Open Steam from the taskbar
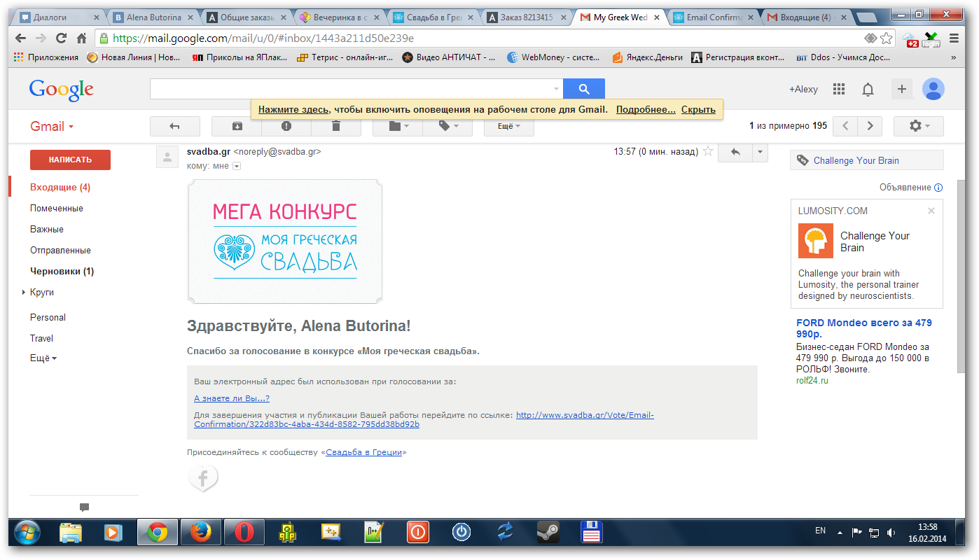 [x=548, y=533]
